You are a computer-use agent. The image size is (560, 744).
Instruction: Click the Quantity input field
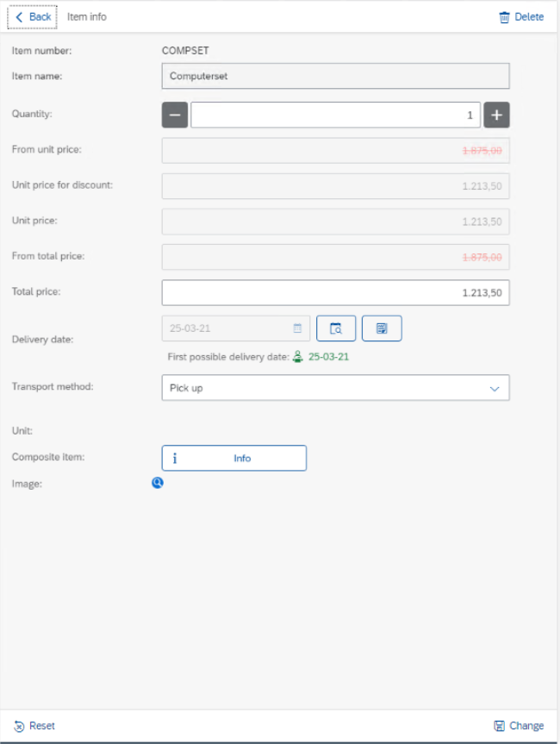[x=335, y=115]
